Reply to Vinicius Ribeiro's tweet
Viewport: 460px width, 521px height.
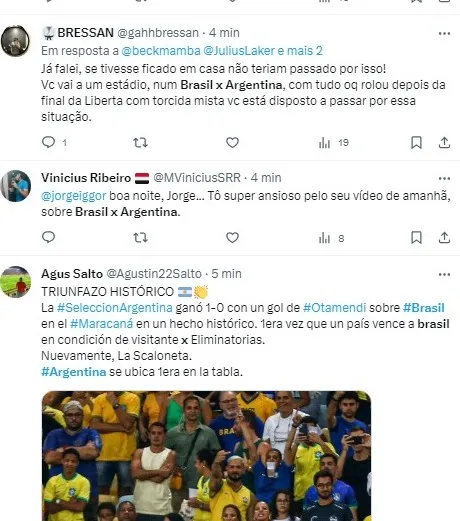point(49,237)
